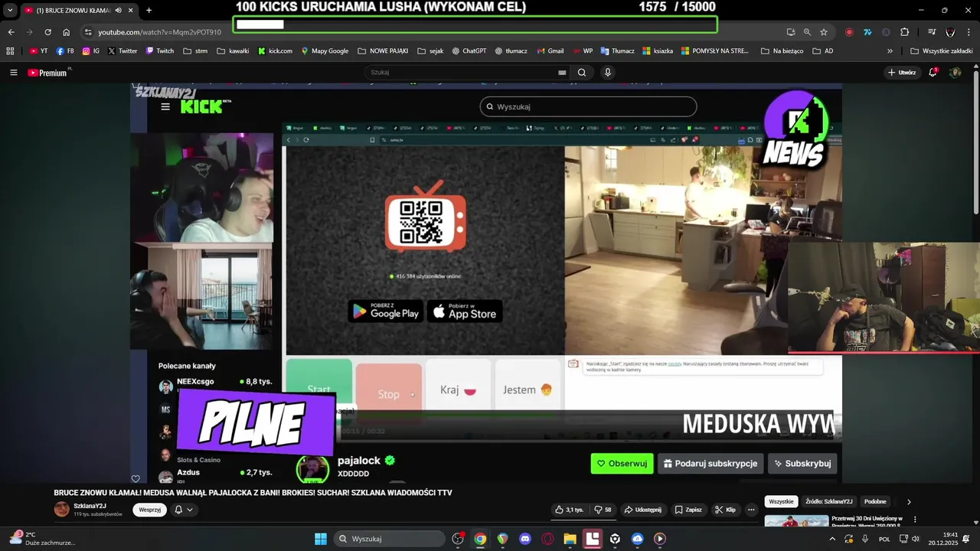
Task: Open the sejak bookmark folder
Action: [430, 51]
